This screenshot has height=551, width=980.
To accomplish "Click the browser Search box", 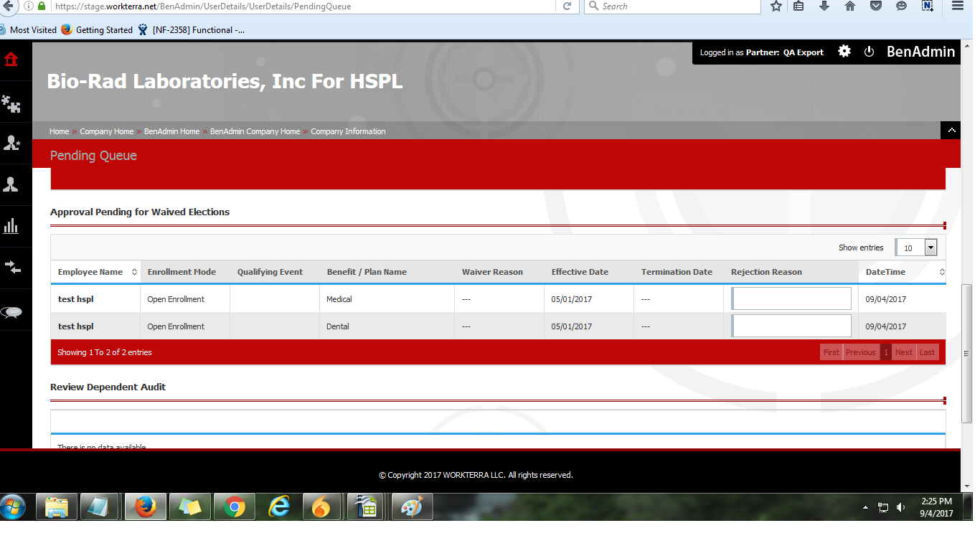I will (x=672, y=6).
